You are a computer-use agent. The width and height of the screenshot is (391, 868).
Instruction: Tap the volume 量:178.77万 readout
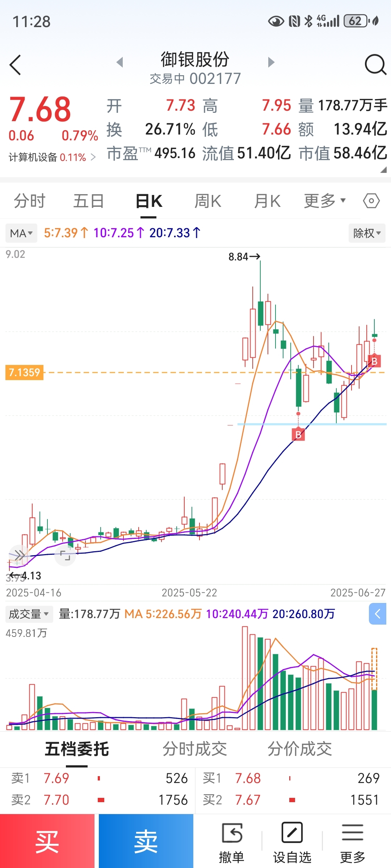click(x=89, y=614)
